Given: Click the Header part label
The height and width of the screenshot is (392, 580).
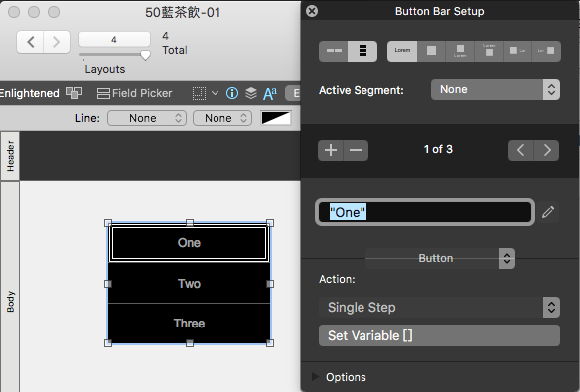Looking at the screenshot, I should [10, 156].
